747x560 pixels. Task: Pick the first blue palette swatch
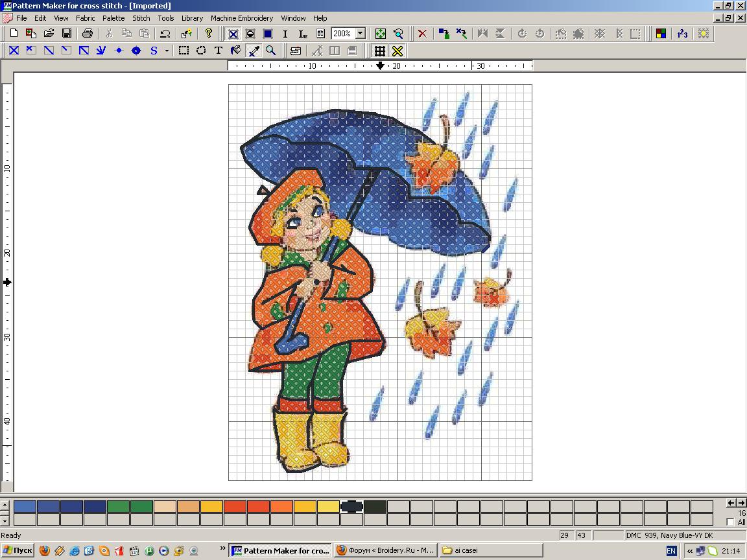[x=25, y=506]
